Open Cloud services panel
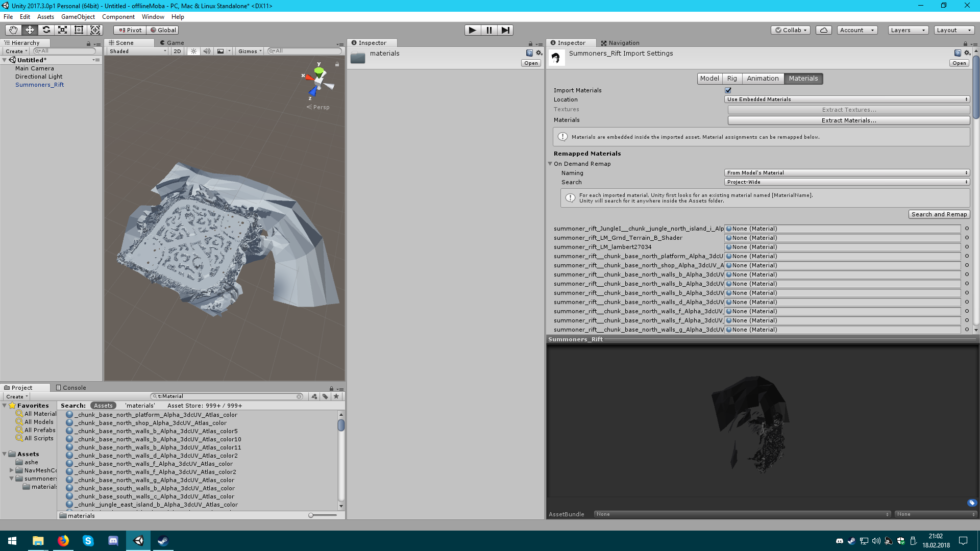This screenshot has width=980, height=551. 823,30
